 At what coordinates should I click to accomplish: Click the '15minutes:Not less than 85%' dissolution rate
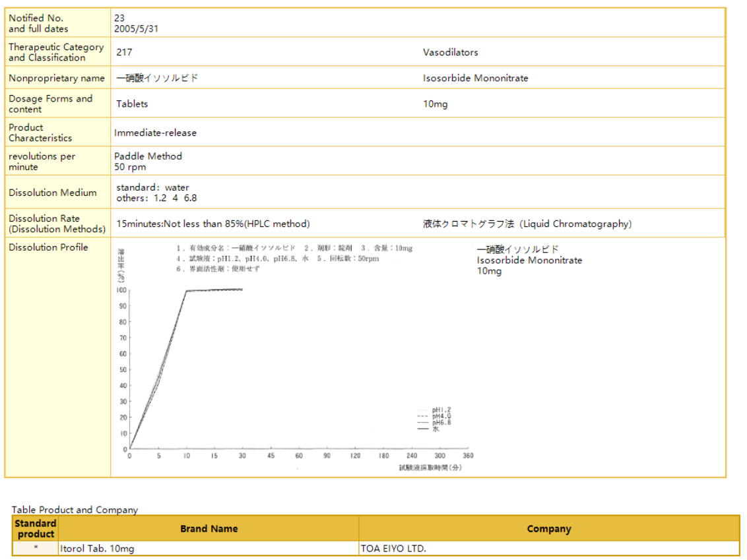tap(212, 224)
